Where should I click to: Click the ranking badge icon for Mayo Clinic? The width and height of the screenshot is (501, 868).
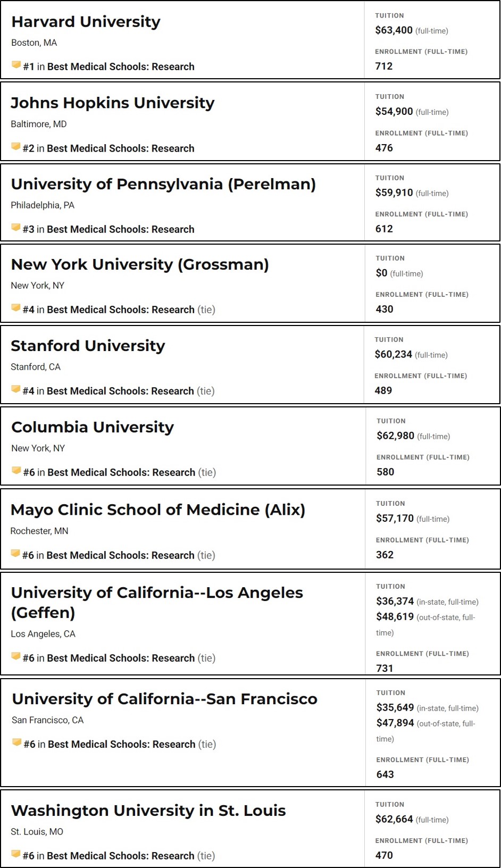coord(15,554)
